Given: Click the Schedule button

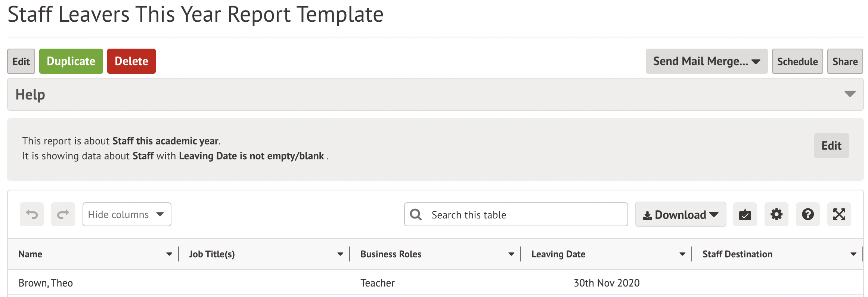Looking at the screenshot, I should tap(797, 61).
